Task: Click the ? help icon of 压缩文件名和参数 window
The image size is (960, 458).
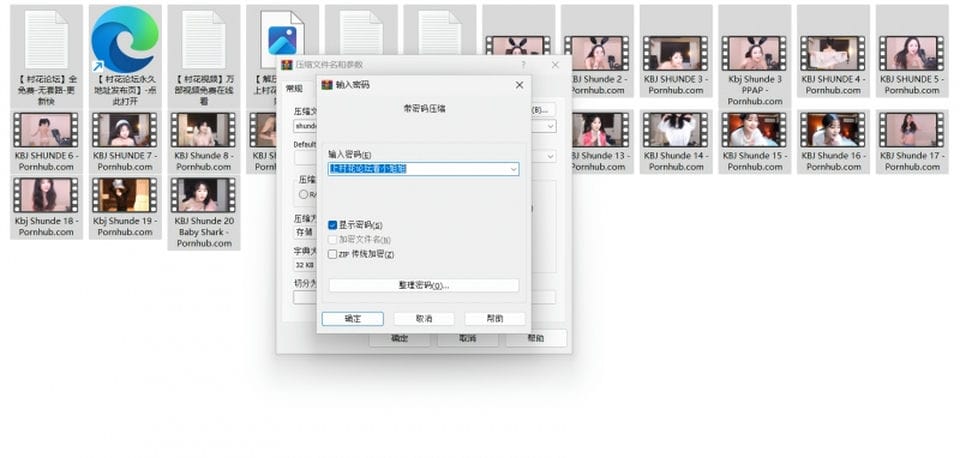Action: click(523, 65)
